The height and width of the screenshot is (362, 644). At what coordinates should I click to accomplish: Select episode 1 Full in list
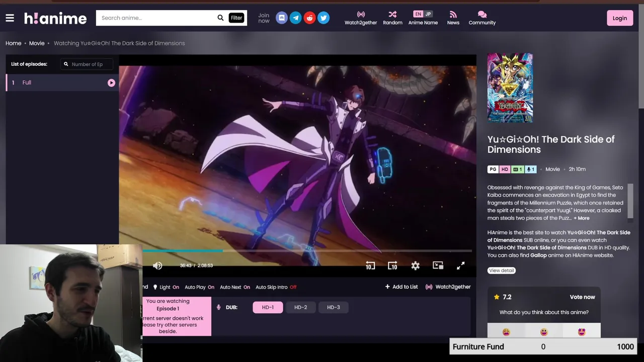click(x=62, y=82)
